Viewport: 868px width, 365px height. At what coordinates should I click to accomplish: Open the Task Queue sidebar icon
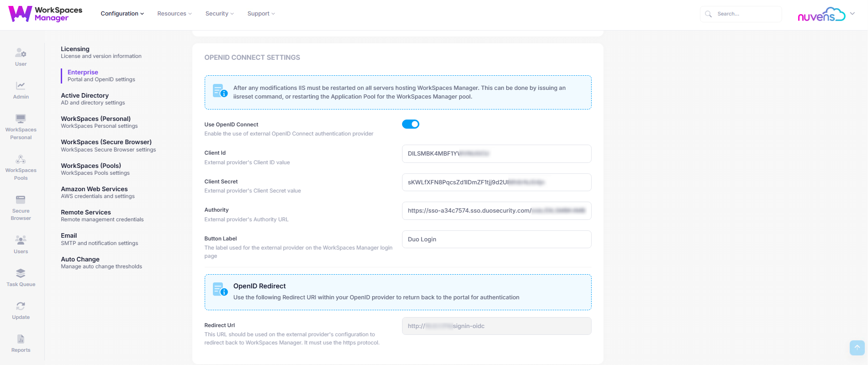(x=21, y=274)
